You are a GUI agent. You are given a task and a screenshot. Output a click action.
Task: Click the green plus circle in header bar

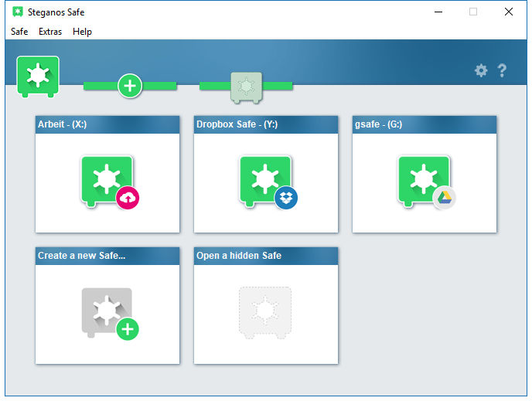130,86
